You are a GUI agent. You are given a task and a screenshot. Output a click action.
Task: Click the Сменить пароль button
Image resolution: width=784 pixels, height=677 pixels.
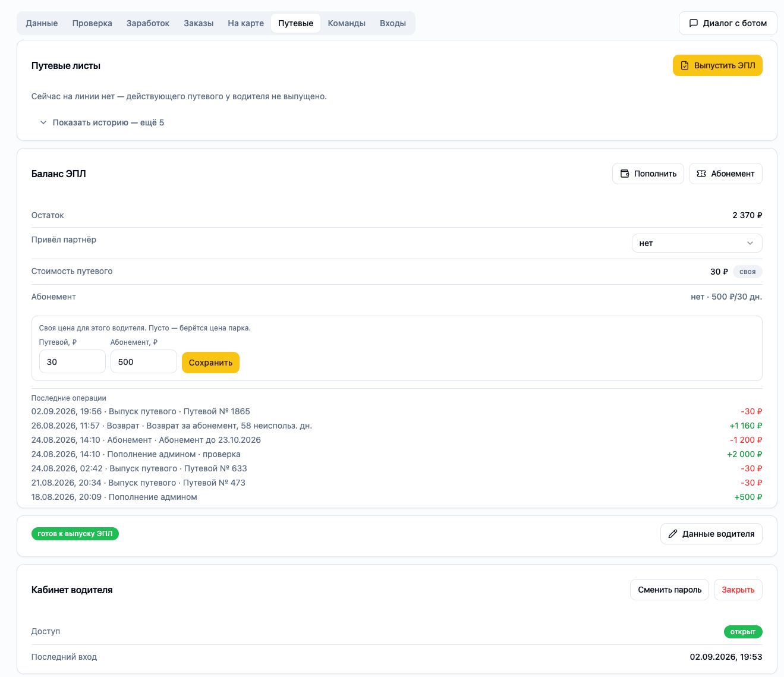[x=669, y=590]
